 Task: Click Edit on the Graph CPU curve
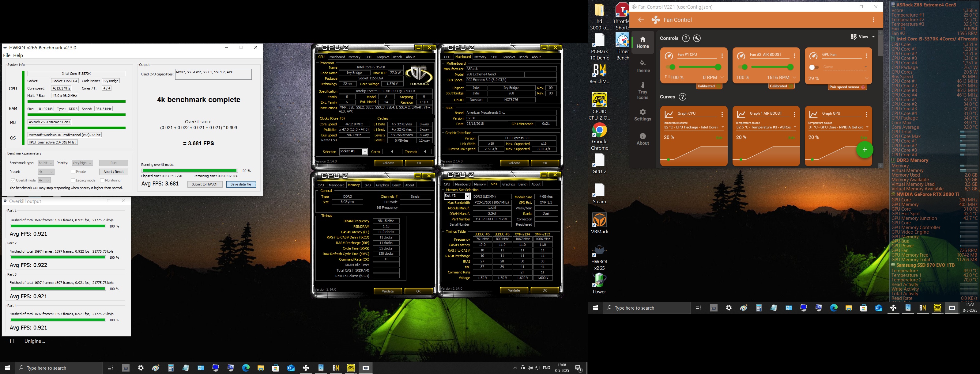719,137
